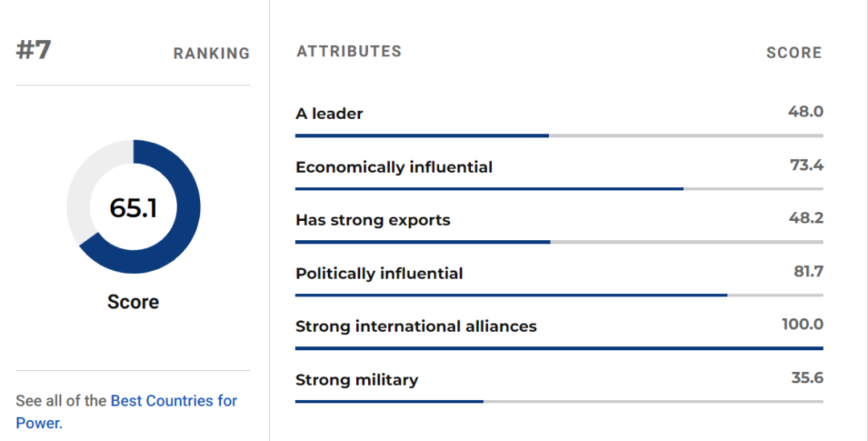Select the 'Strong military' attribute label
Screen dimensions: 868x441
(357, 380)
